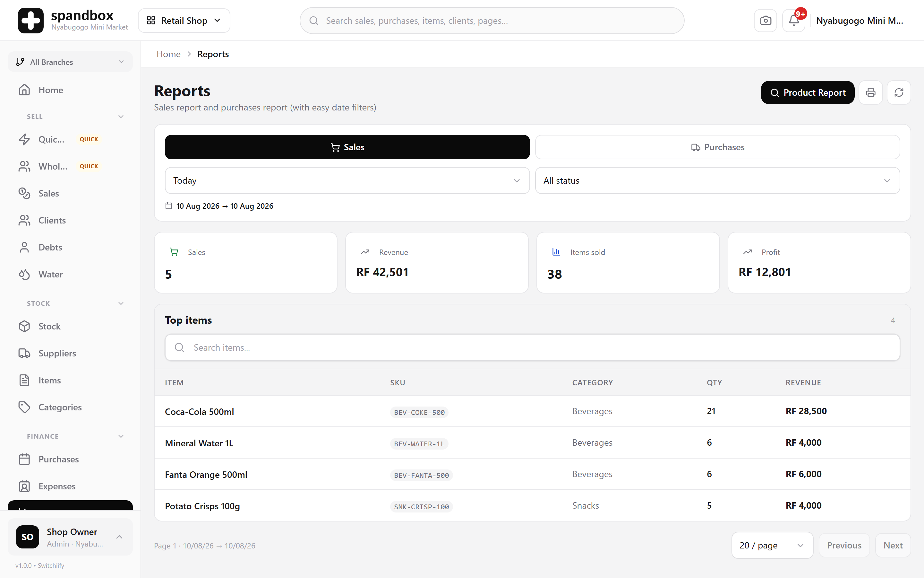The height and width of the screenshot is (578, 924).
Task: Click the 10 Aug 2026 date range text
Action: [x=225, y=206]
